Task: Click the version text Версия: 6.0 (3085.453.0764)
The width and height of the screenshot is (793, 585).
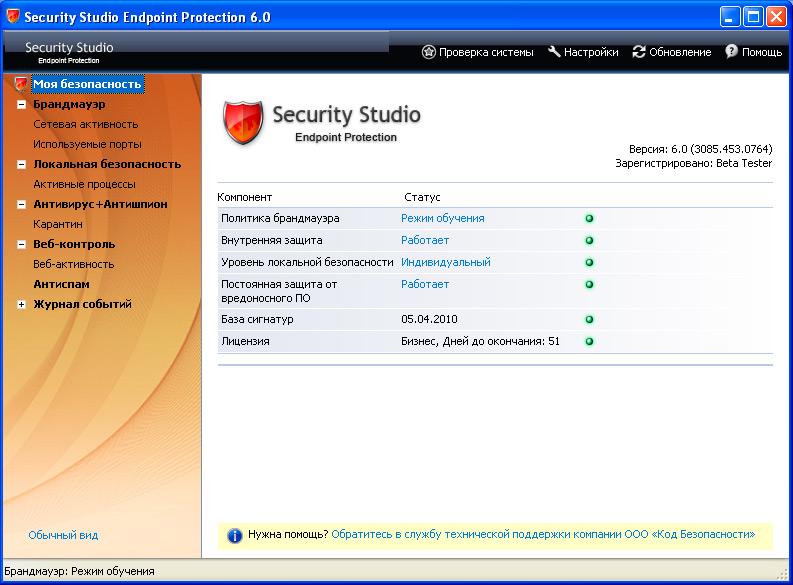Action: pos(700,149)
